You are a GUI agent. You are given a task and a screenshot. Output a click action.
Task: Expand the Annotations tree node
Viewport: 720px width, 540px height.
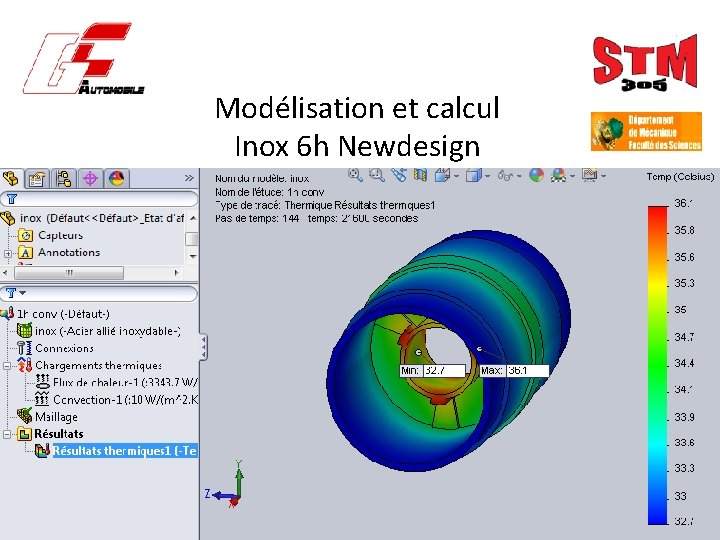[7, 253]
